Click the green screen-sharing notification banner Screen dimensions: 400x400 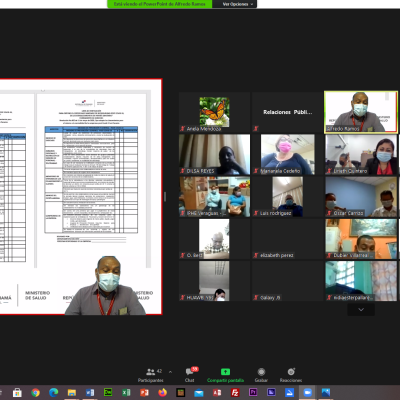(159, 4)
